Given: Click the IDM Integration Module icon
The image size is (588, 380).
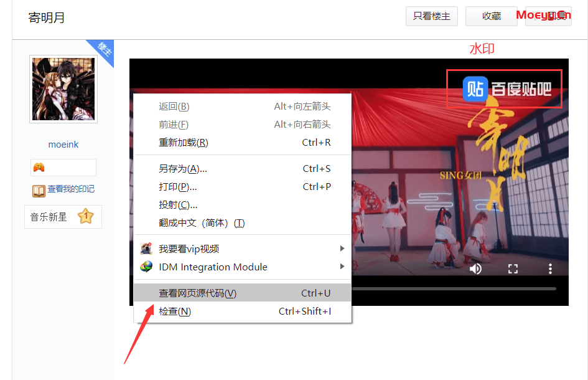Looking at the screenshot, I should click(x=146, y=267).
